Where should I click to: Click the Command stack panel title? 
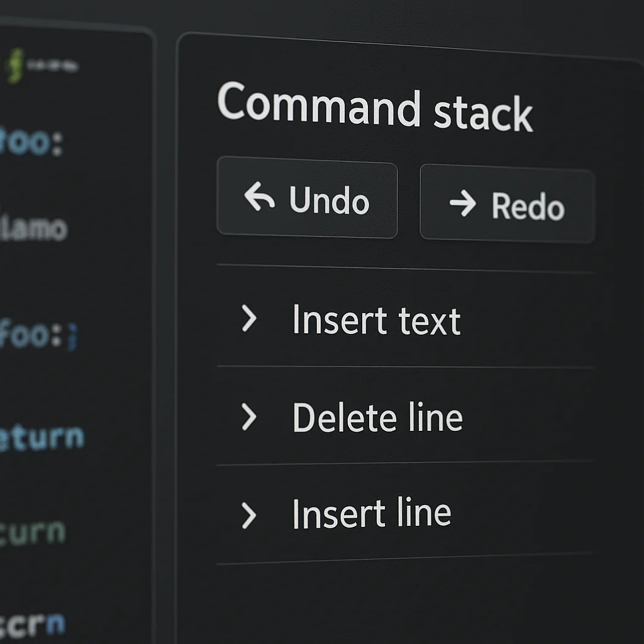(x=375, y=108)
